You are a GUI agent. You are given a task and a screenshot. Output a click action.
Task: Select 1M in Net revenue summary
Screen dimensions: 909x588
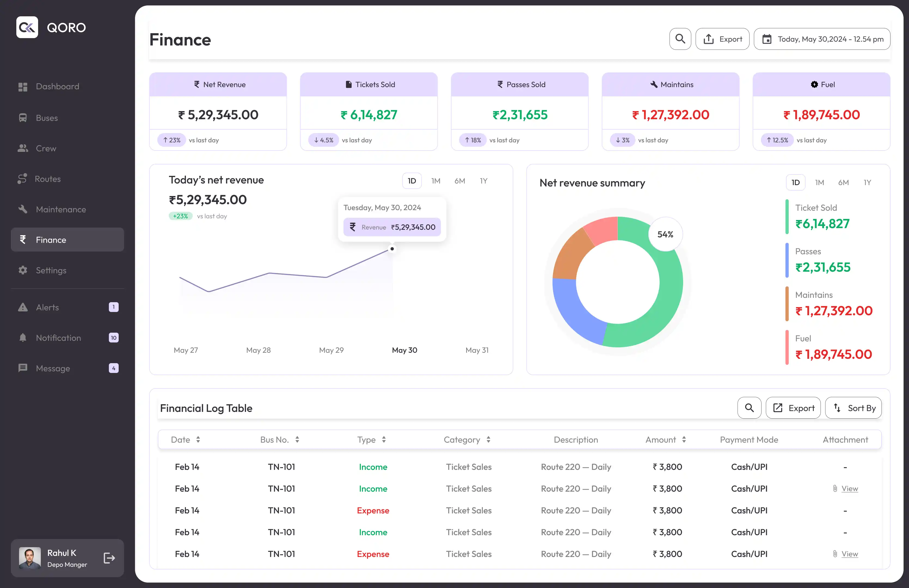819,182
